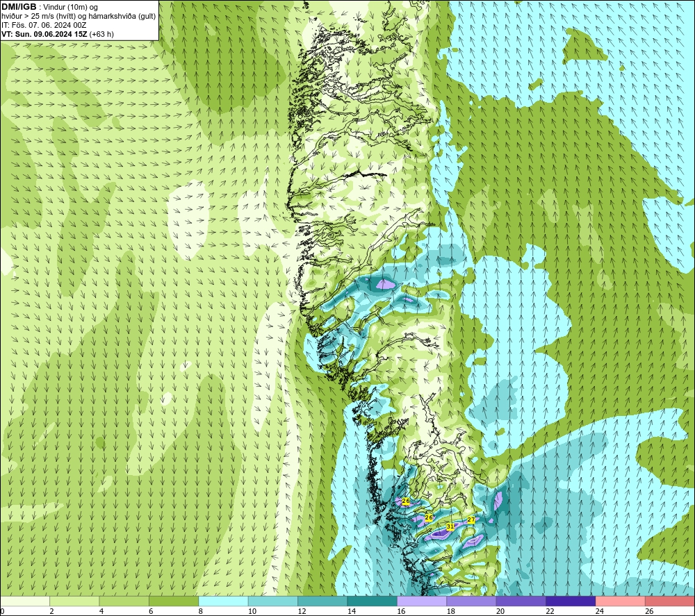
Task: Select valid time 'VT: Sun. 09.06.2024 15Z'
Action: click(44, 34)
